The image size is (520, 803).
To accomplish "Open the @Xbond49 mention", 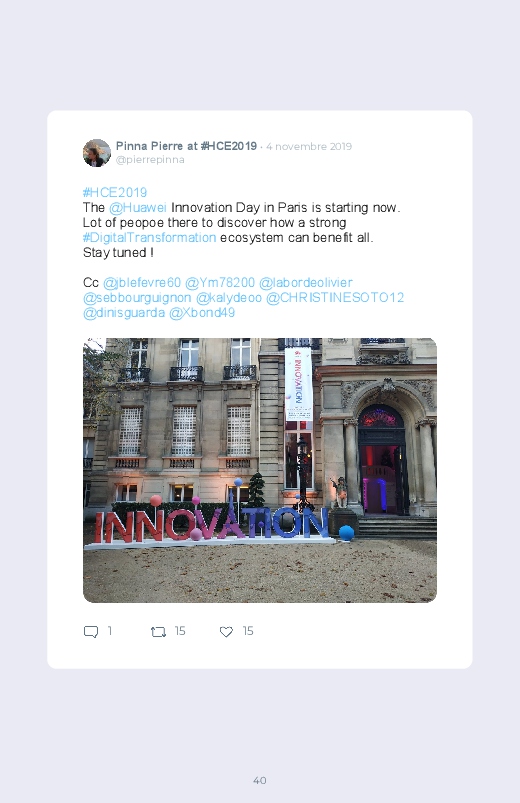I will pos(202,312).
